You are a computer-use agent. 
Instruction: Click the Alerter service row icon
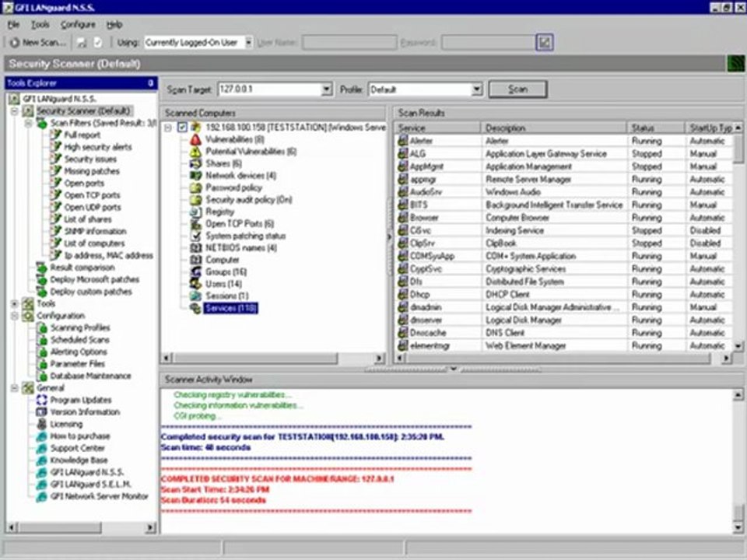click(x=403, y=141)
